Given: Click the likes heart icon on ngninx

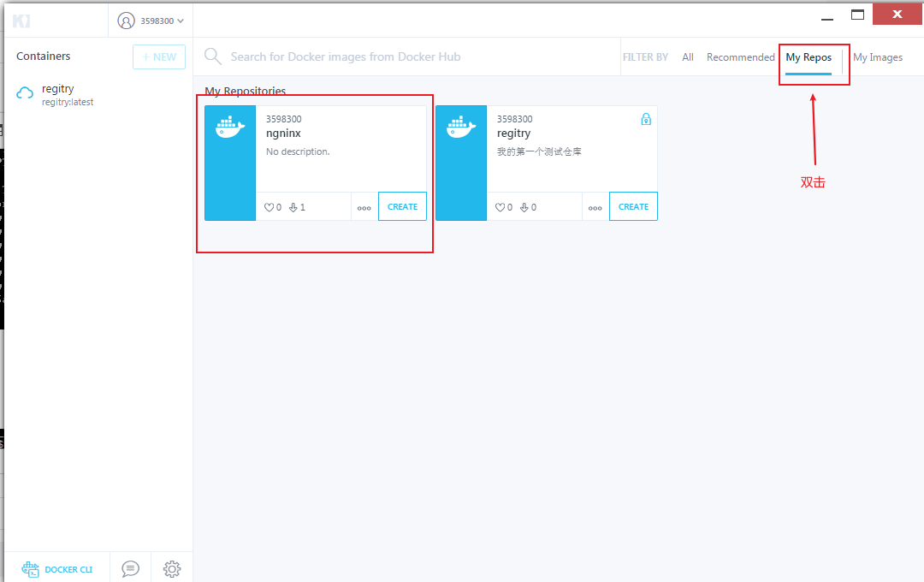Looking at the screenshot, I should click(269, 208).
